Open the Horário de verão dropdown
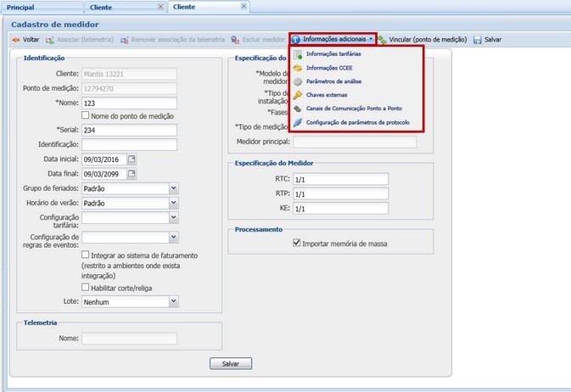The image size is (571, 392). click(x=173, y=203)
